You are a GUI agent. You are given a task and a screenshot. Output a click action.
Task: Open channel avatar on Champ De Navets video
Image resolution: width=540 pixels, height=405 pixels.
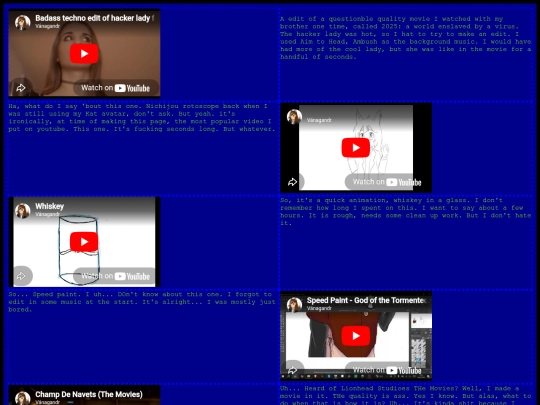click(22, 398)
